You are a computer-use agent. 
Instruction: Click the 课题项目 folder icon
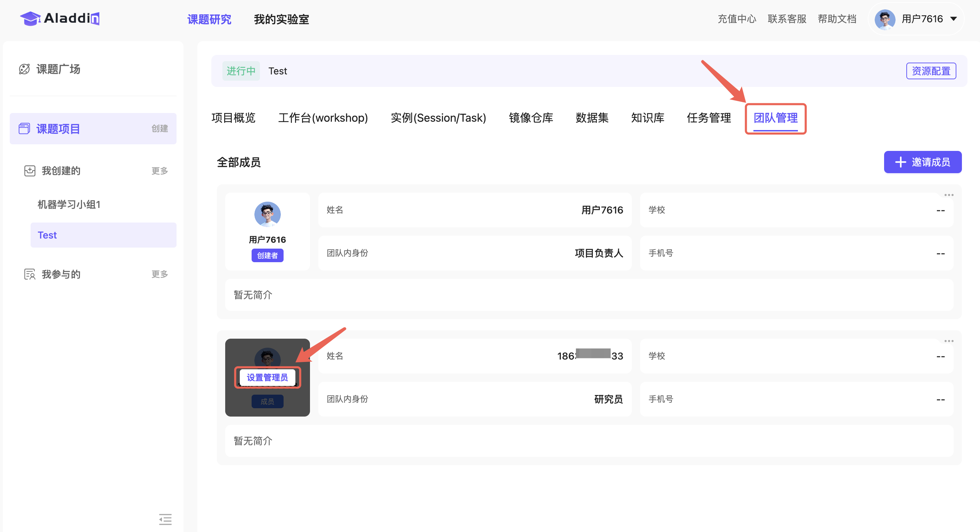tap(24, 129)
